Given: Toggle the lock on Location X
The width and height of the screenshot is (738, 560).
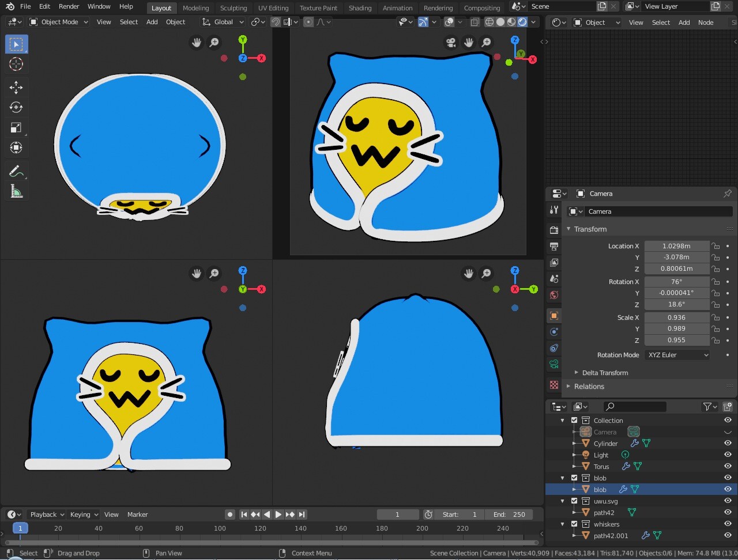Looking at the screenshot, I should point(716,246).
